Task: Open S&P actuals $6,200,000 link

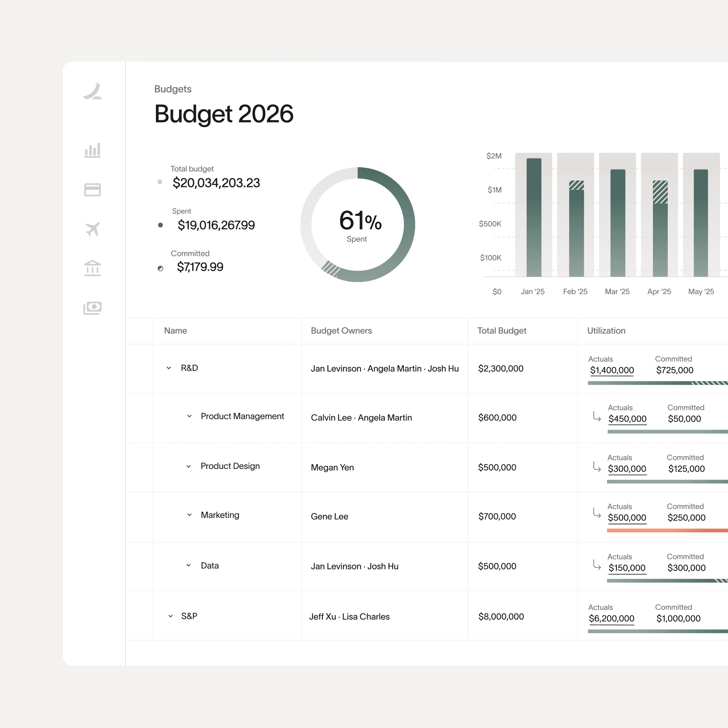Action: (611, 618)
